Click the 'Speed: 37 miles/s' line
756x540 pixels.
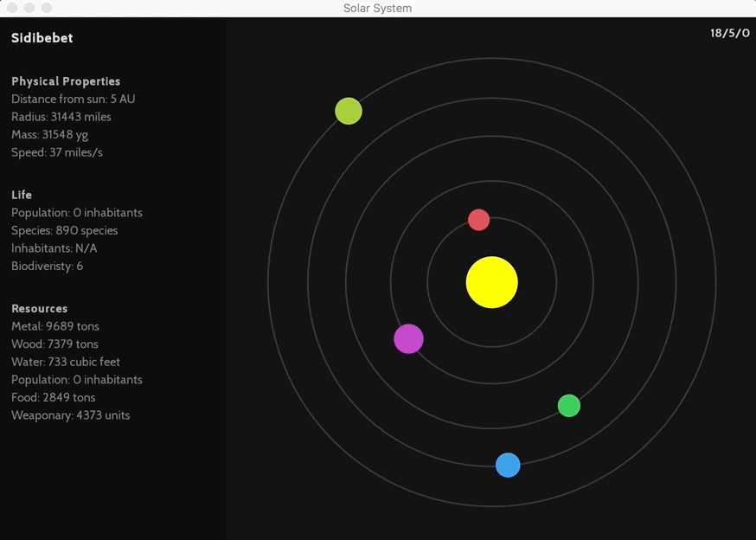[x=57, y=152]
